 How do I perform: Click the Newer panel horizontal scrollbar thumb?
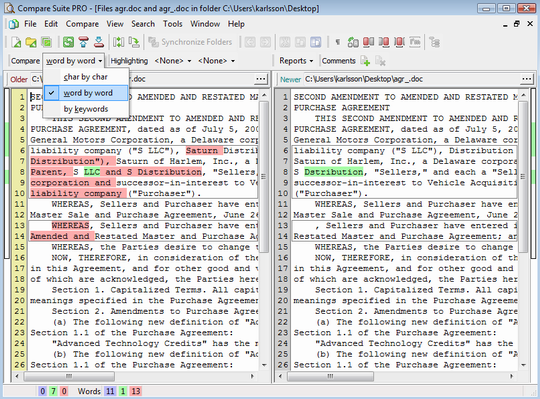(x=330, y=376)
